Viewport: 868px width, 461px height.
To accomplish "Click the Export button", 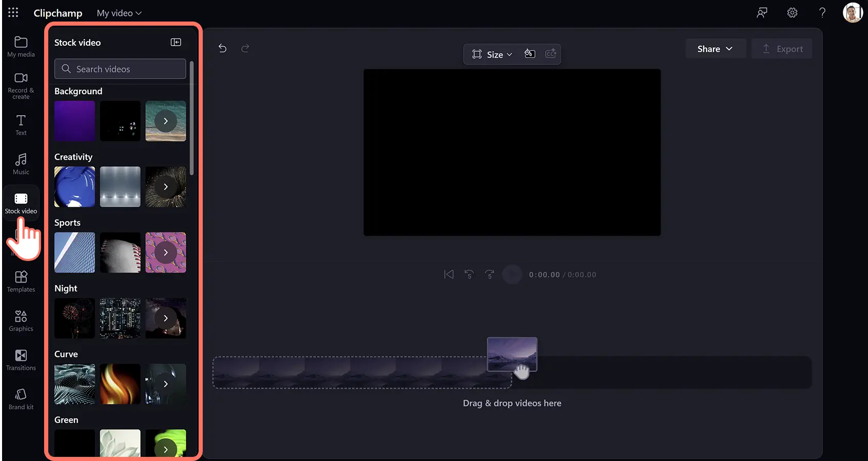I will click(782, 49).
